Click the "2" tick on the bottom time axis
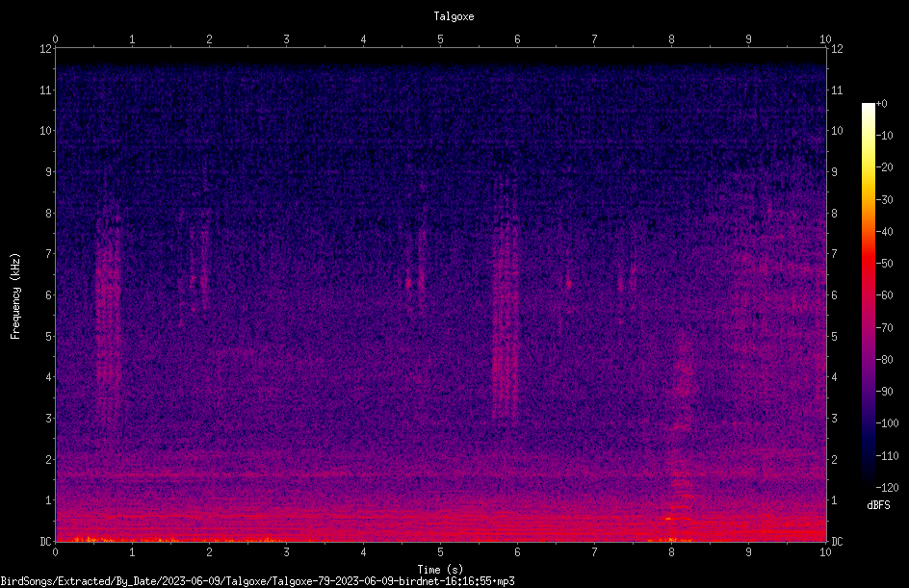Screen dimensions: 909x588 [x=209, y=552]
